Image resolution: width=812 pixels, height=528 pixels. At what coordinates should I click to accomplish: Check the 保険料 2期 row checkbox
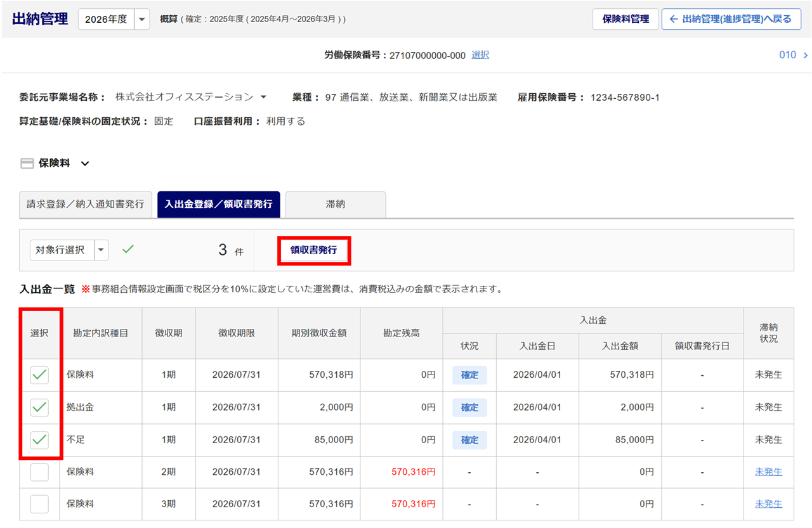(x=39, y=472)
